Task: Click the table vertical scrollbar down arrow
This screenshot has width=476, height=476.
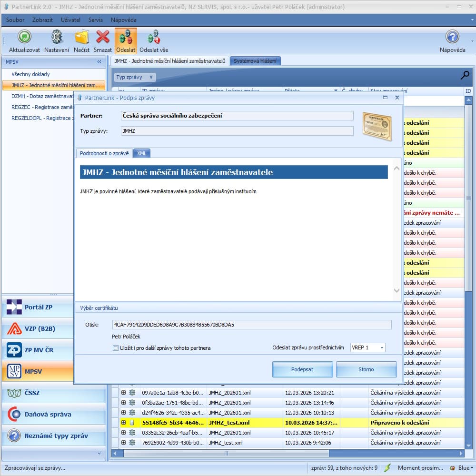Action: tap(468, 446)
